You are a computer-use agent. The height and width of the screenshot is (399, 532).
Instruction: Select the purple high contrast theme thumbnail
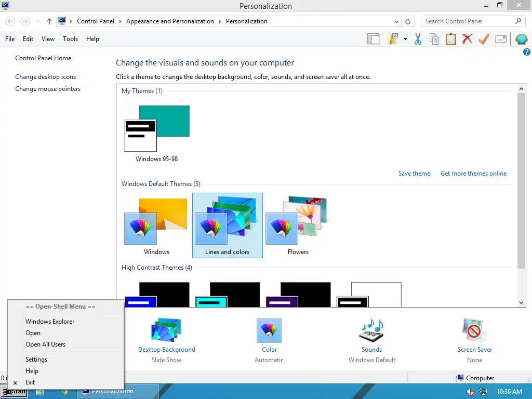click(298, 295)
